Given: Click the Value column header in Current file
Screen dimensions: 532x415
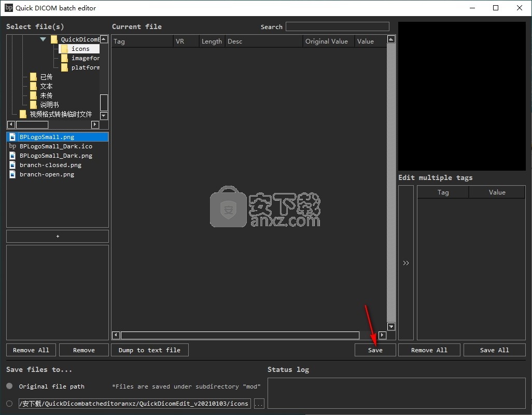Looking at the screenshot, I should click(371, 41).
